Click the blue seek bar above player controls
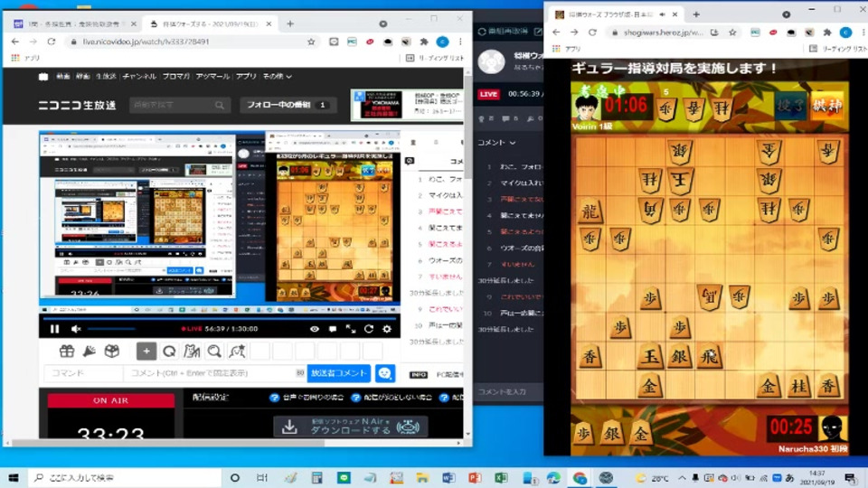Screen dimensions: 868x488 click(219, 318)
